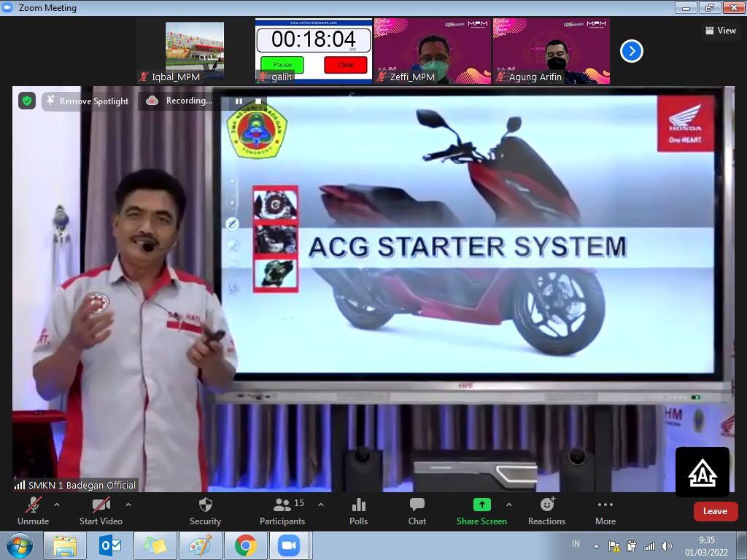Open the Participants panel
Screen dimensions: 747x560
[x=282, y=510]
